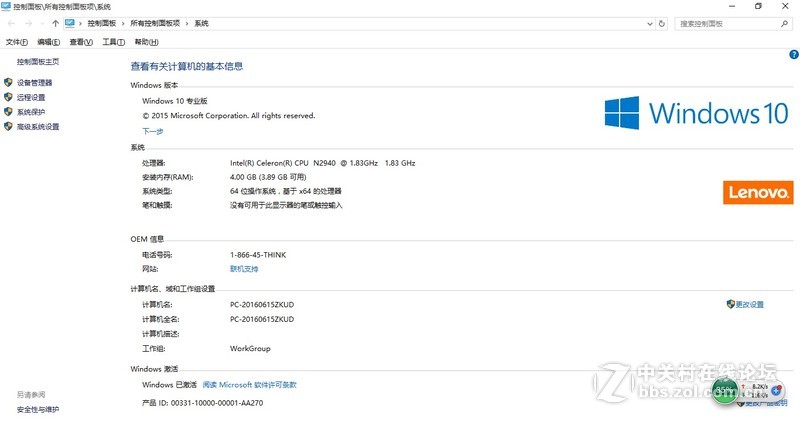Image resolution: width=800 pixels, height=426 pixels.
Task: Open 系统保护 from sidebar
Action: [31, 112]
